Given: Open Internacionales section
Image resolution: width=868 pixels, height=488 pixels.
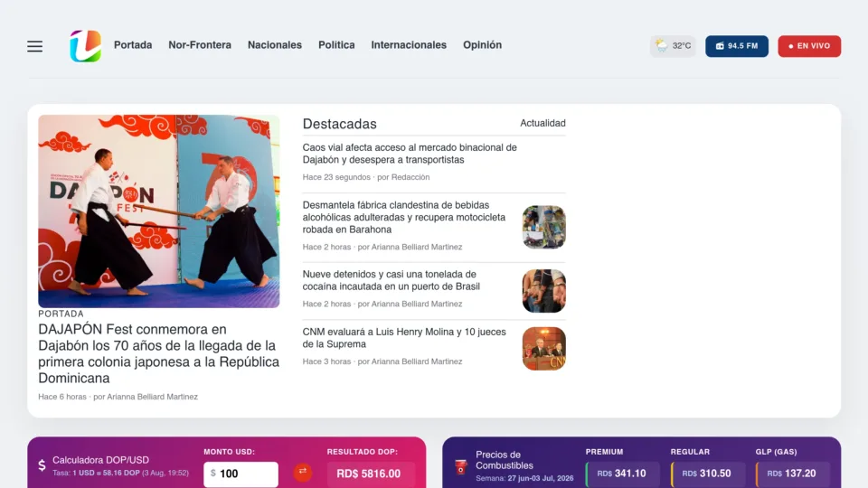Looking at the screenshot, I should coord(409,45).
